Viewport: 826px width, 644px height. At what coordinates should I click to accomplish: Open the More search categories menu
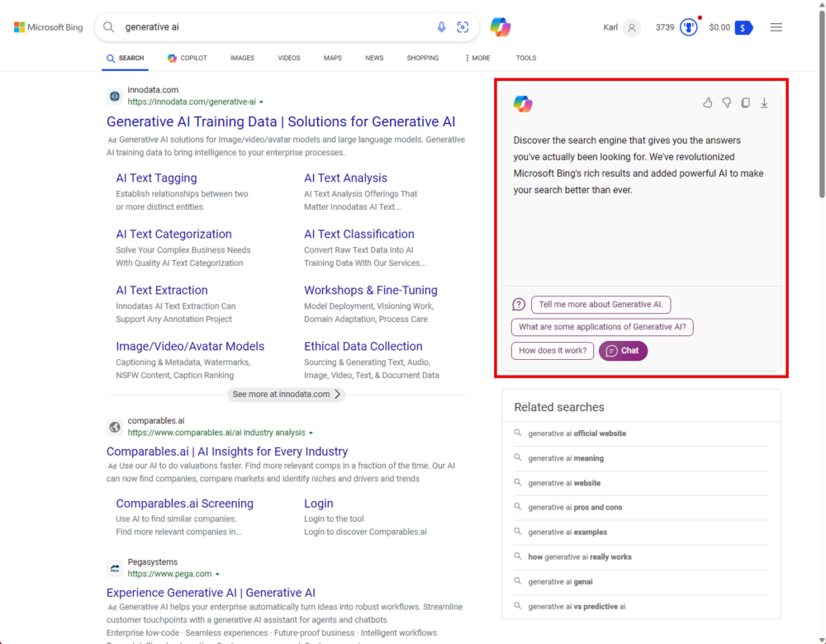click(477, 58)
